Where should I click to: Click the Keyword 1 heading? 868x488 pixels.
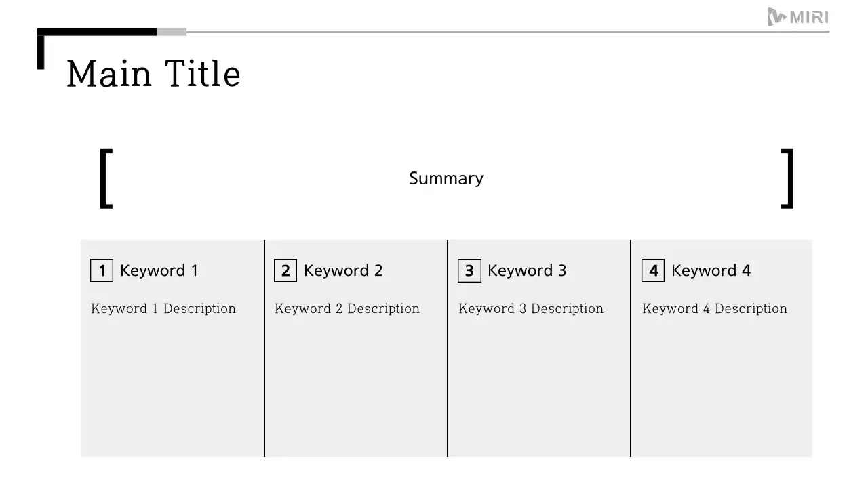pyautogui.click(x=159, y=270)
